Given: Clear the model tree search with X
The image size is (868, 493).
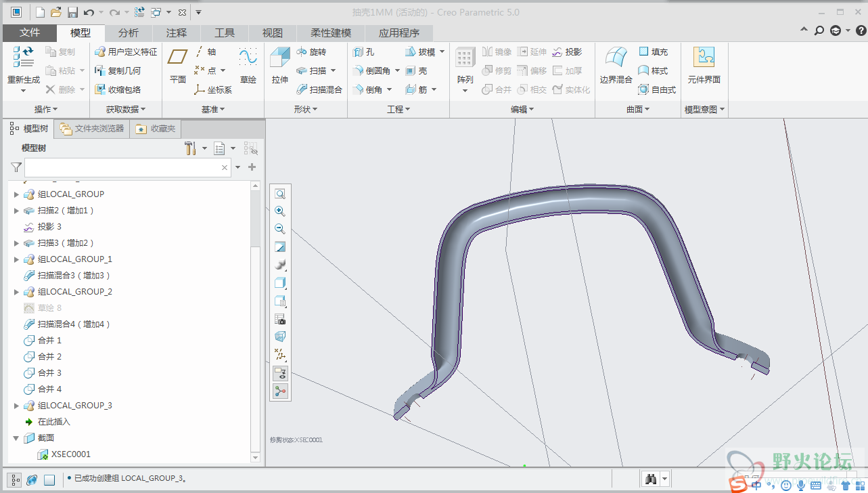Looking at the screenshot, I should [x=225, y=167].
